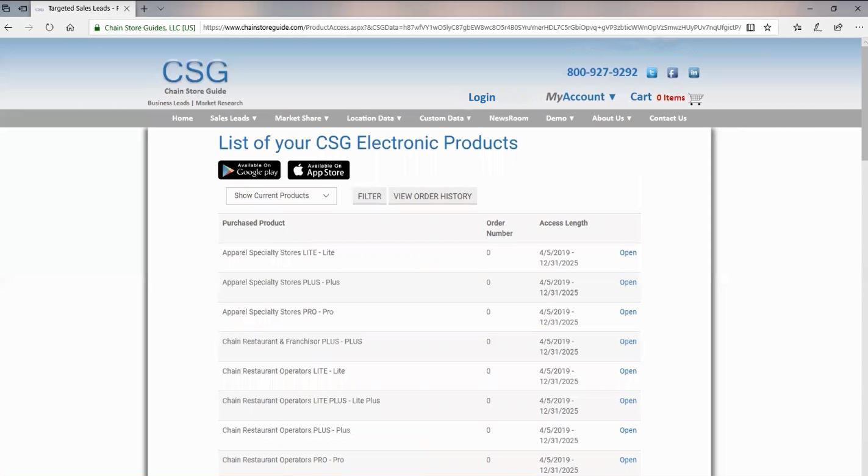Open the Login link
Image resolution: width=868 pixels, height=476 pixels.
[x=482, y=98]
